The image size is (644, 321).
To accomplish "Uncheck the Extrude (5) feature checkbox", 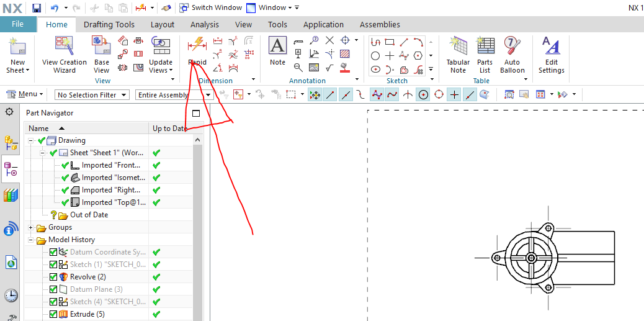I will click(x=53, y=314).
